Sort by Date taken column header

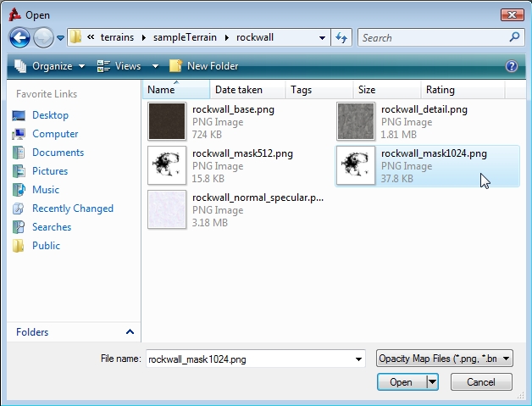pos(238,90)
